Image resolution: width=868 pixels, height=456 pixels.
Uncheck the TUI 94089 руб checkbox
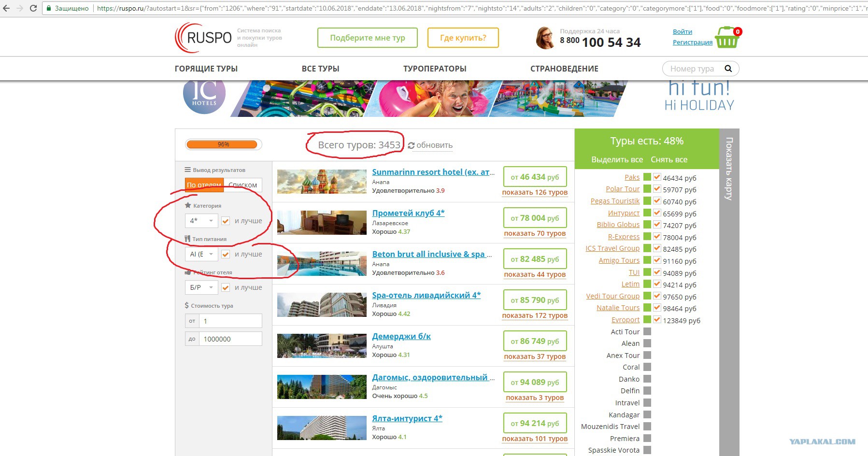[x=657, y=272]
